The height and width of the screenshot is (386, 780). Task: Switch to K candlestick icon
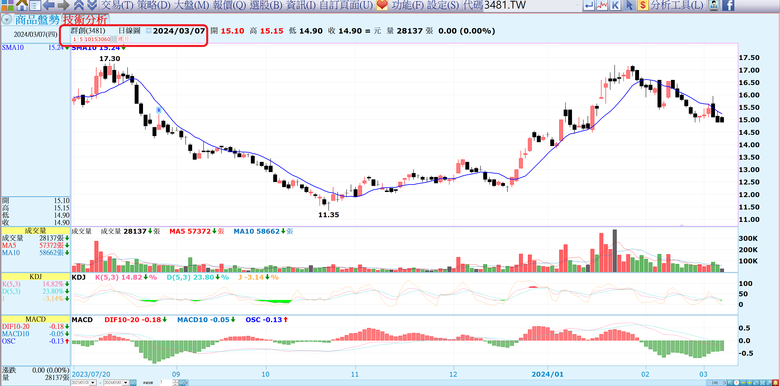click(616, 5)
